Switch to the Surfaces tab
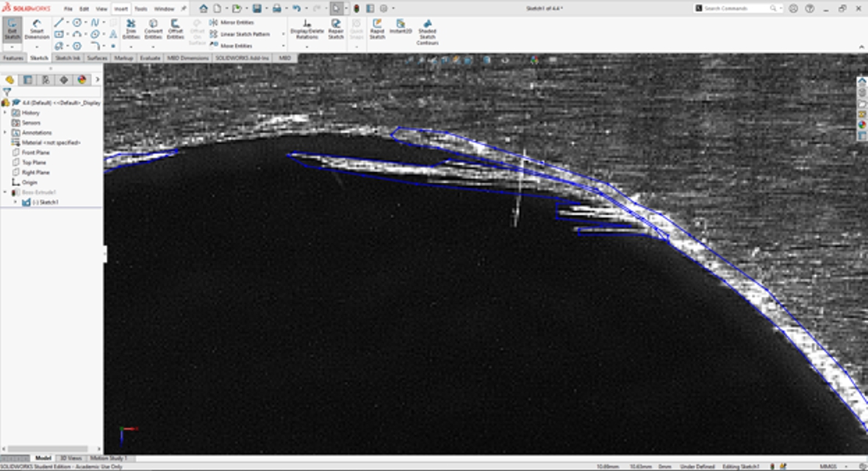The image size is (868, 471). click(97, 58)
